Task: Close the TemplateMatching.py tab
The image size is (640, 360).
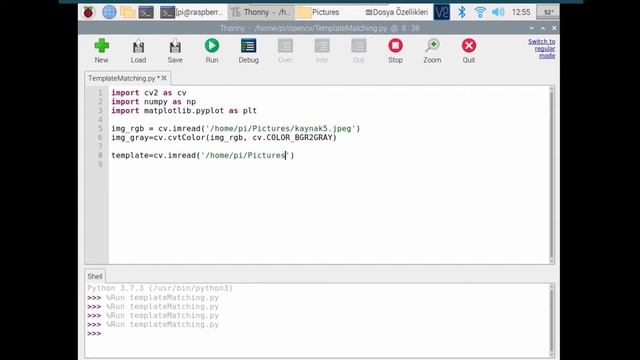Action: point(164,78)
